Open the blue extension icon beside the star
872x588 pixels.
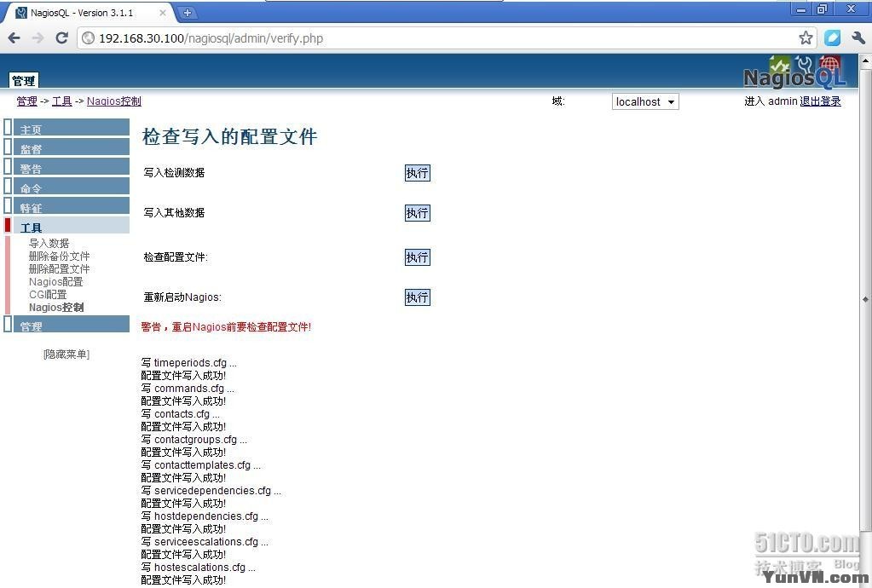click(x=832, y=37)
